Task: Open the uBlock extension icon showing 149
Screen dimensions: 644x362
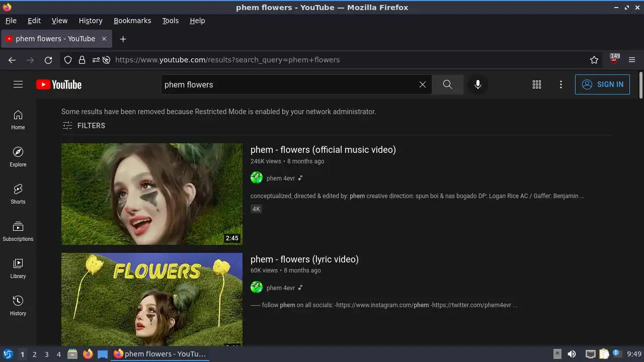Action: coord(614,59)
